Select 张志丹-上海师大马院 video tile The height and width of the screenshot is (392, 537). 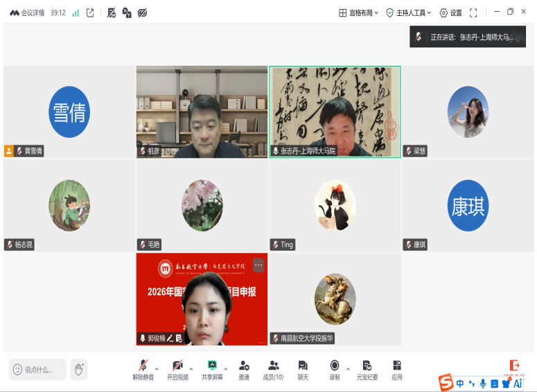pos(335,112)
